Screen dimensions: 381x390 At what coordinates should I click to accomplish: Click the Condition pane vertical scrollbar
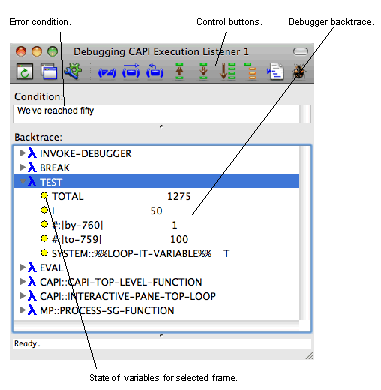click(x=305, y=114)
